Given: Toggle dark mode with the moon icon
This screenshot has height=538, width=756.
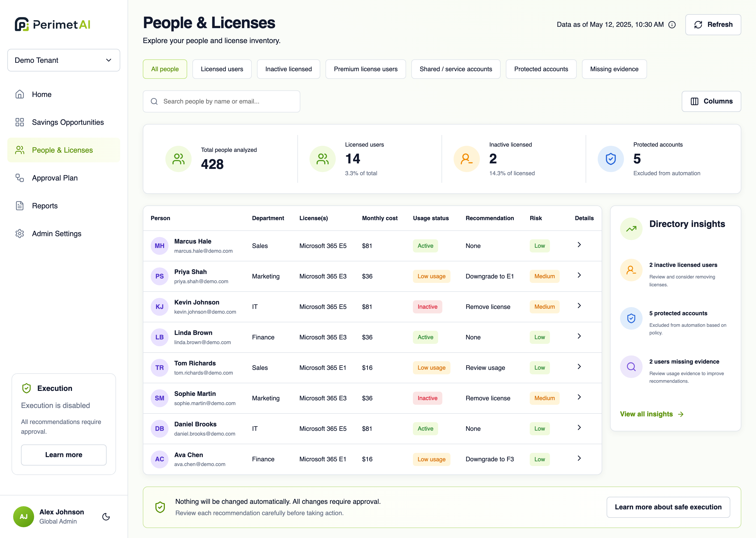Looking at the screenshot, I should pyautogui.click(x=106, y=516).
